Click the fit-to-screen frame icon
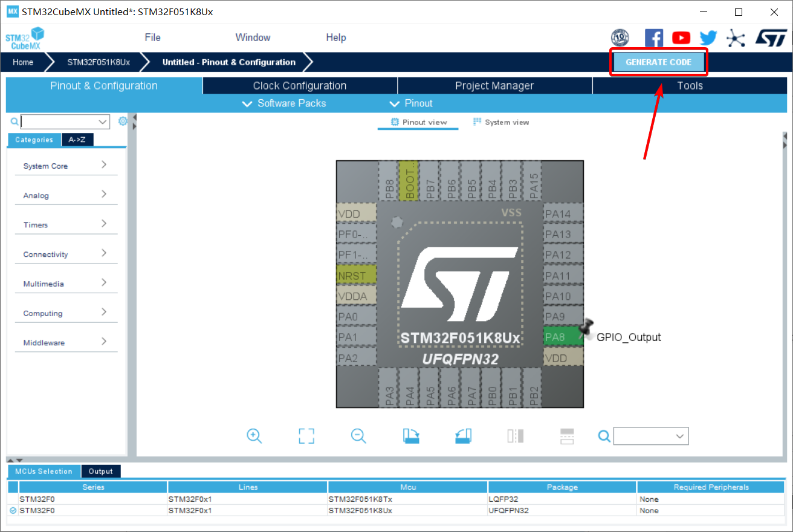793x532 pixels. (306, 436)
